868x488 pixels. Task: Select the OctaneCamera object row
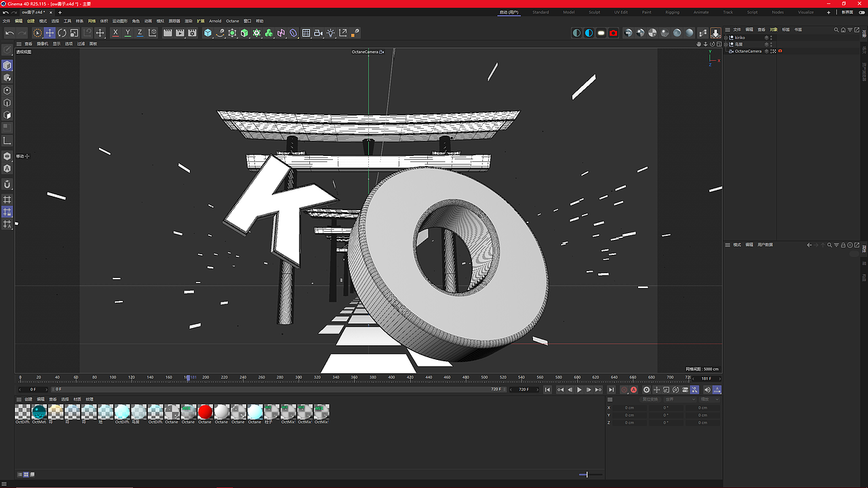click(748, 51)
